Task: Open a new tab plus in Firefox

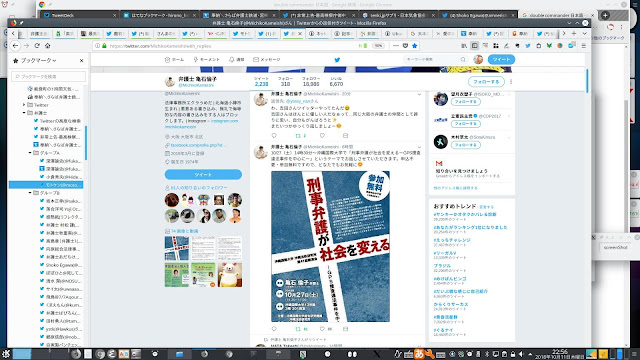Action: tap(573, 33)
